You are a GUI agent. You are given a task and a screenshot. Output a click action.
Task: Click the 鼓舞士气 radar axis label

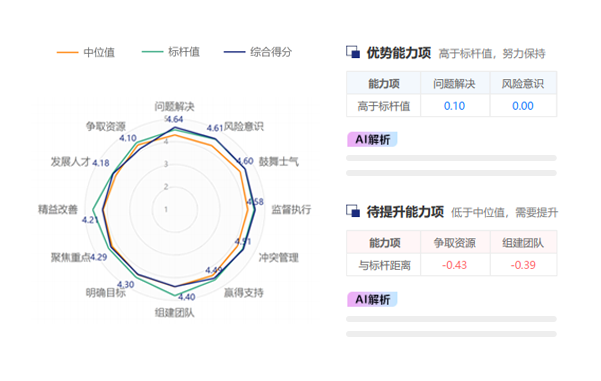(x=279, y=161)
